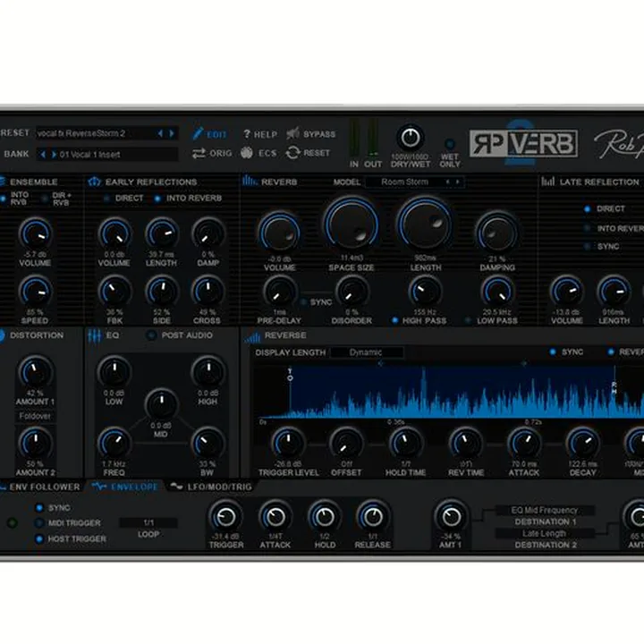Enable Ensemble INTO RVB option

click(x=4, y=199)
